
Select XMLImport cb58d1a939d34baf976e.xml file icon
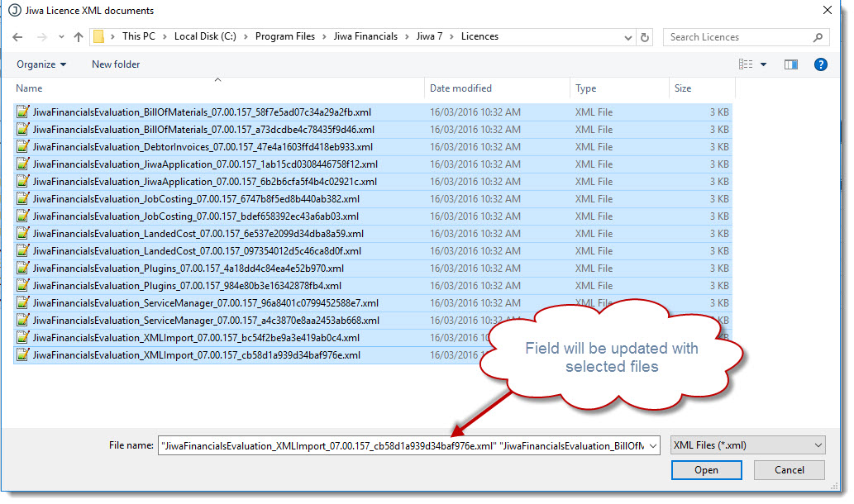coord(22,355)
